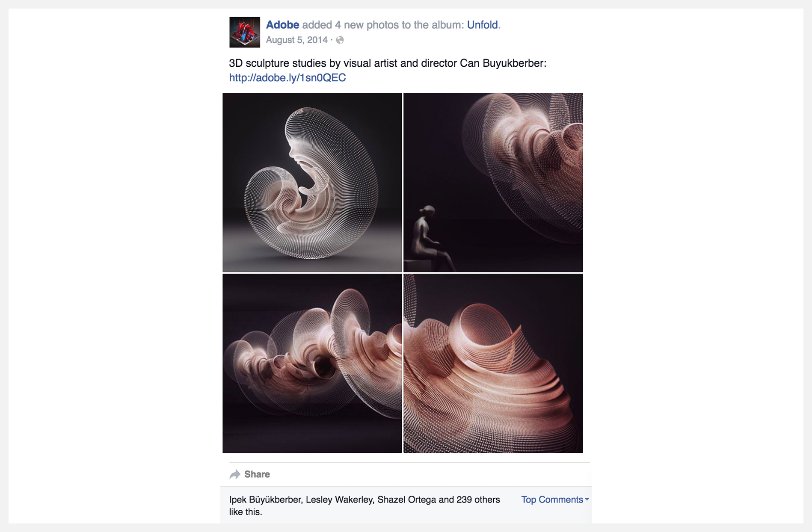Screen dimensions: 812x532
Task: Click the Share arrow icon
Action: coord(235,474)
